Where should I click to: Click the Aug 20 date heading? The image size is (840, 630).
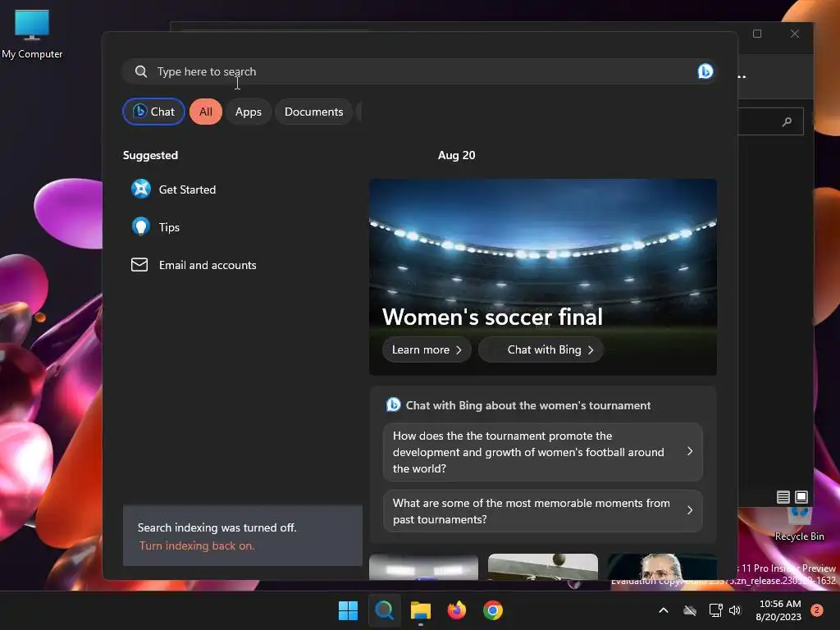456,155
